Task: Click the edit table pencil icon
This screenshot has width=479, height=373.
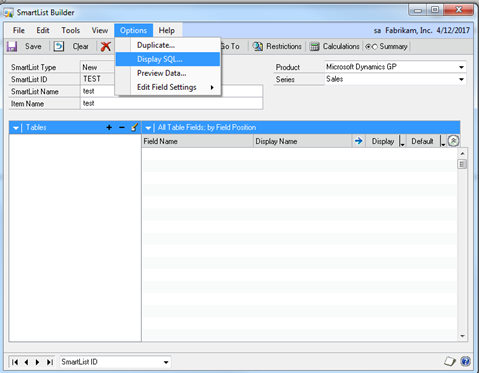Action: coord(134,127)
